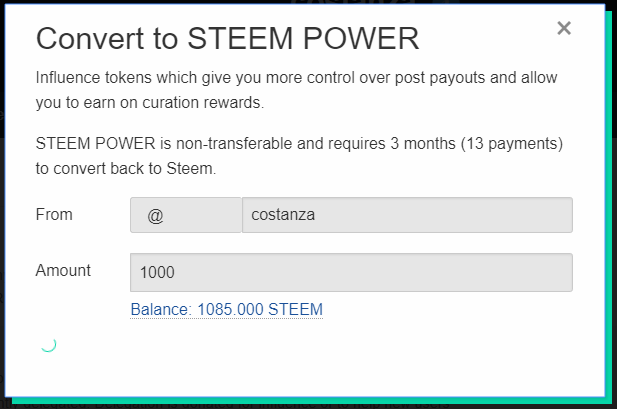Click the dark strip above the dialog
The image size is (617, 409).
point(300,2)
